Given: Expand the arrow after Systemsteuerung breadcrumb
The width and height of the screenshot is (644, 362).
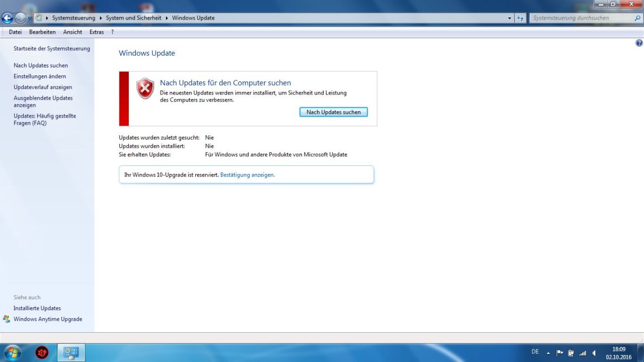Looking at the screenshot, I should coord(100,18).
